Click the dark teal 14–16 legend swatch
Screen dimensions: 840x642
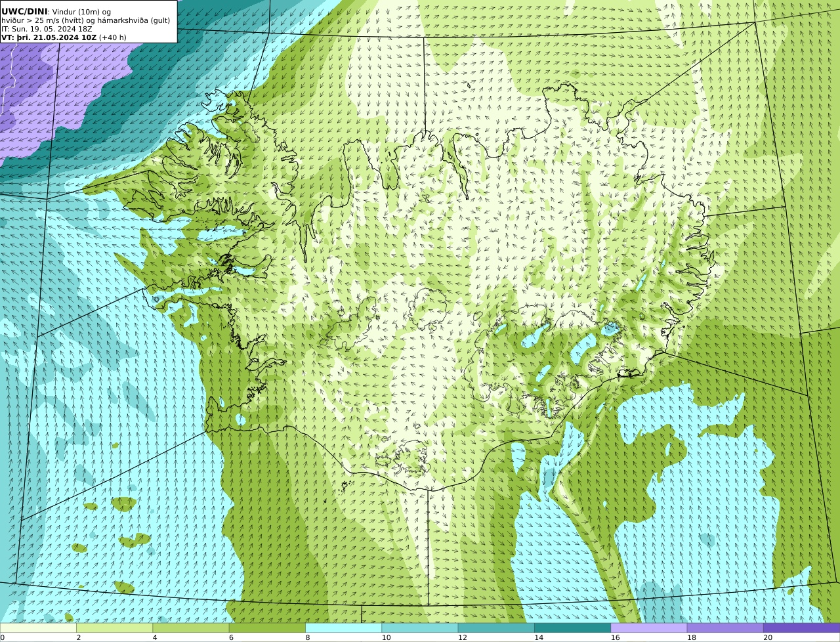572,628
